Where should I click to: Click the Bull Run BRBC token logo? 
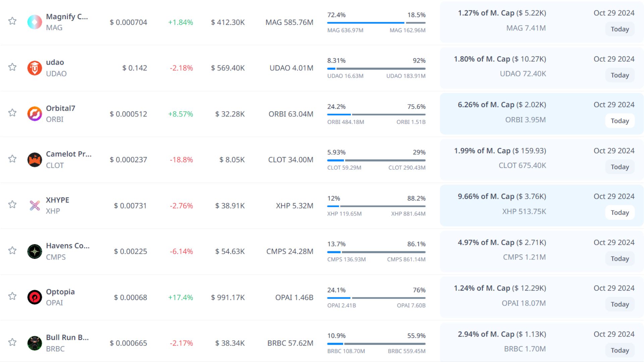coord(35,343)
